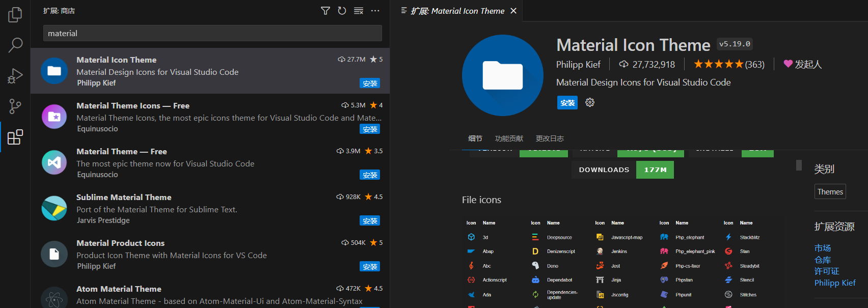The height and width of the screenshot is (308, 868).
Task: Select the Atom Material Theme list entry
Action: coord(210,295)
